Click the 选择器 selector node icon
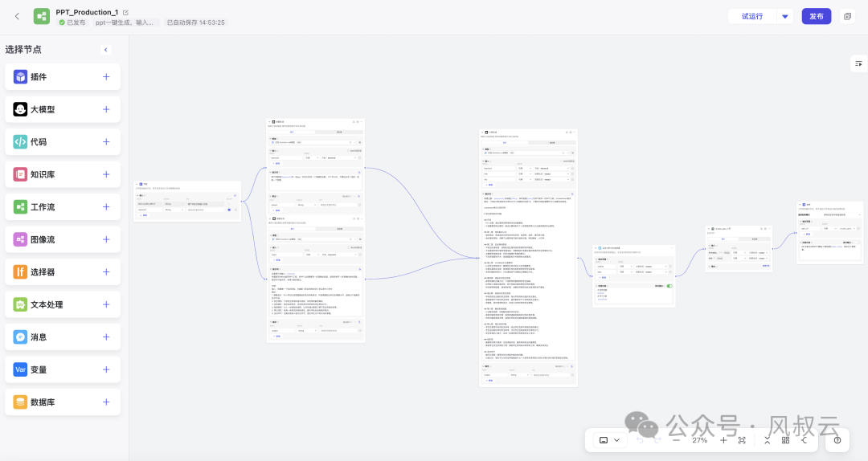Screen dimensions: 868x461 [20, 271]
